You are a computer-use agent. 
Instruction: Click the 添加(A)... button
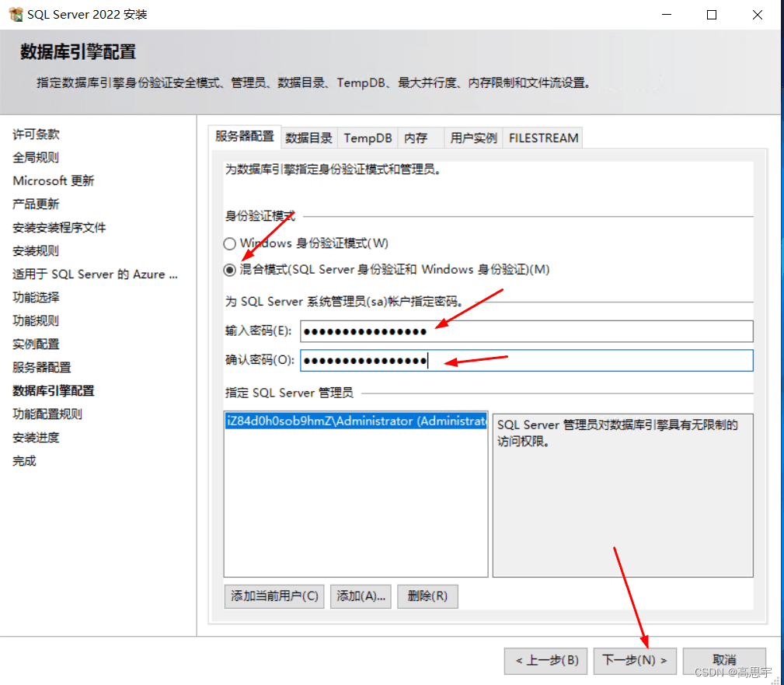coord(361,596)
